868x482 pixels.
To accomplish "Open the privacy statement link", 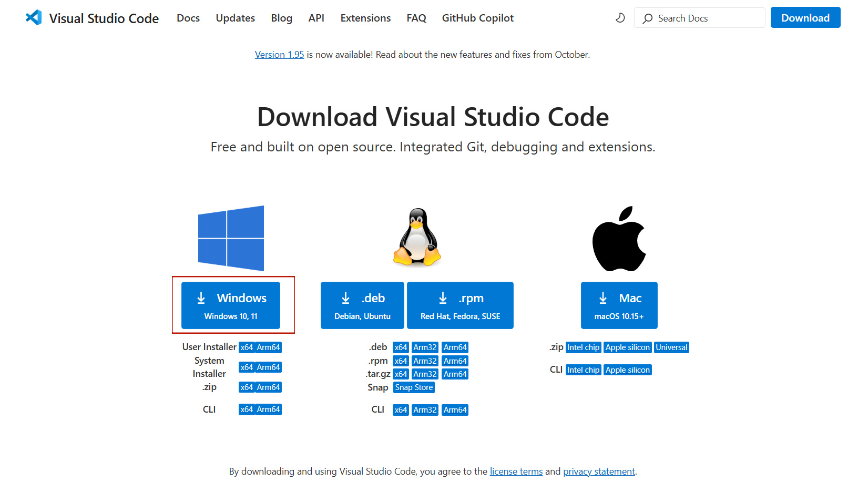I will click(x=599, y=471).
